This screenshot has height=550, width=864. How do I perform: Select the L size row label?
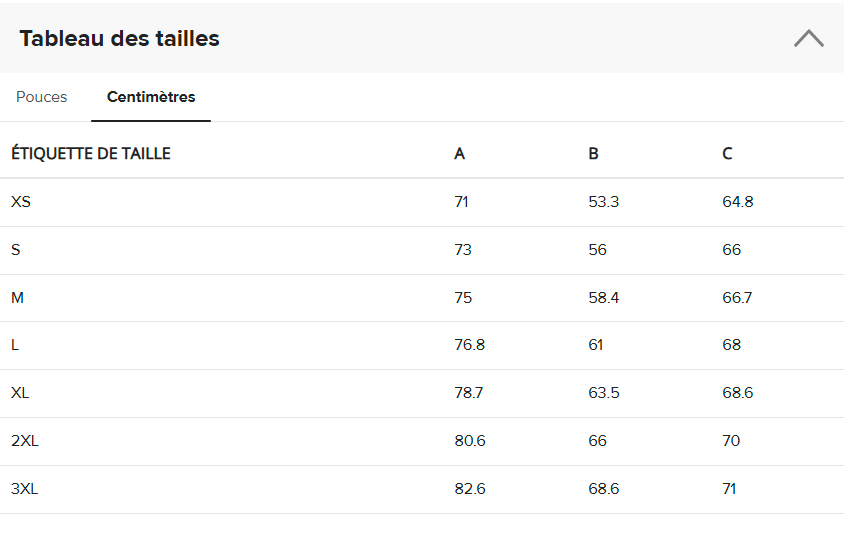coord(15,345)
